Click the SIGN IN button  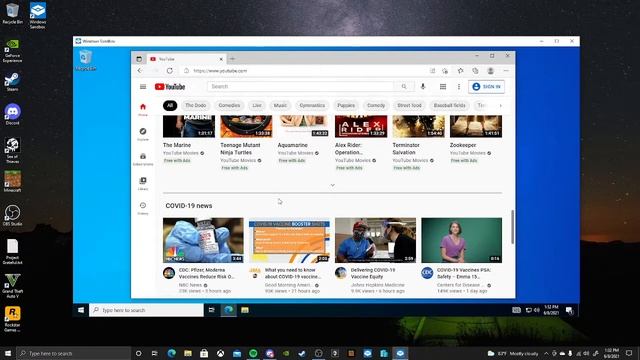click(487, 87)
